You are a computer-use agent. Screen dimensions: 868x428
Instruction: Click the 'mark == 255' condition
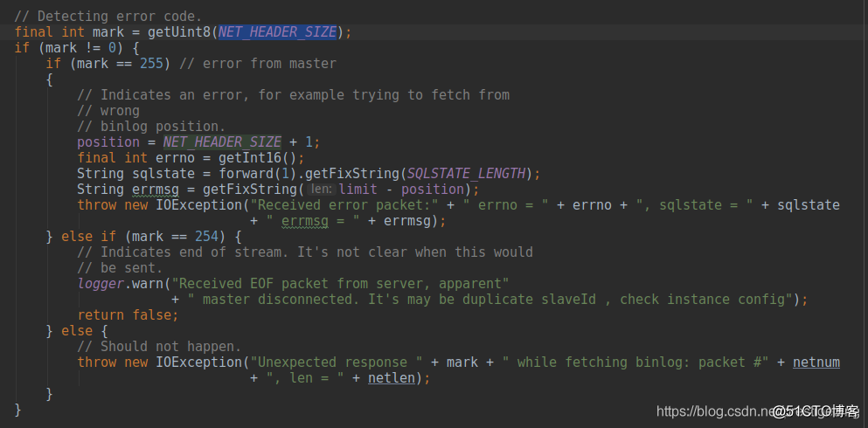(116, 64)
